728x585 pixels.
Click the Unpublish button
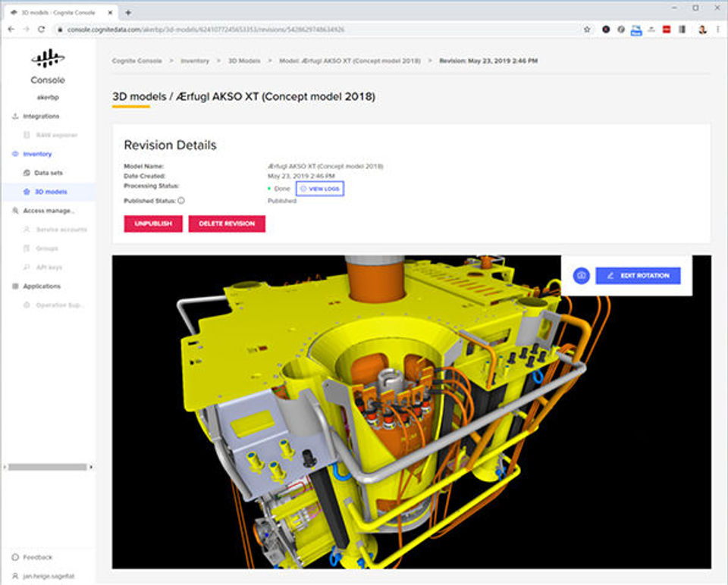tap(153, 224)
